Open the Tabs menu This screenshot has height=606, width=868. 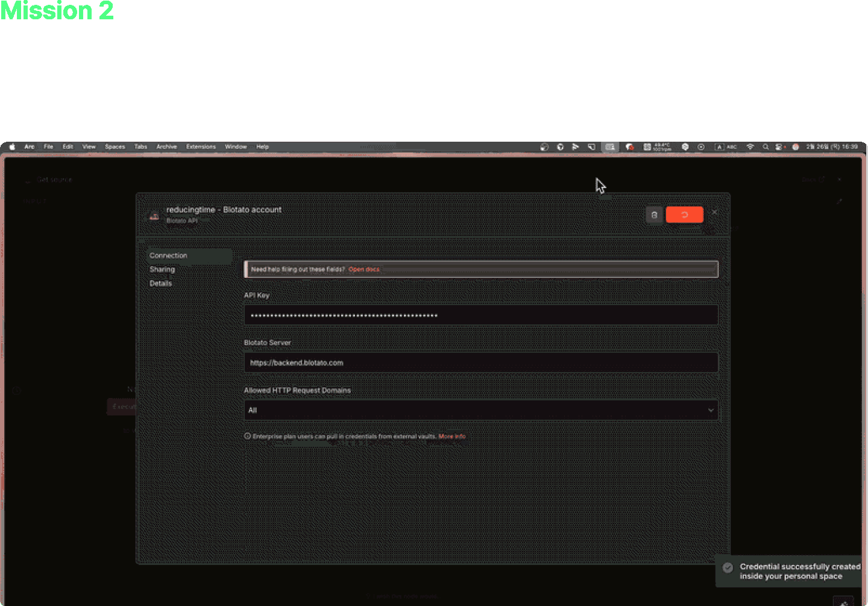[140, 147]
